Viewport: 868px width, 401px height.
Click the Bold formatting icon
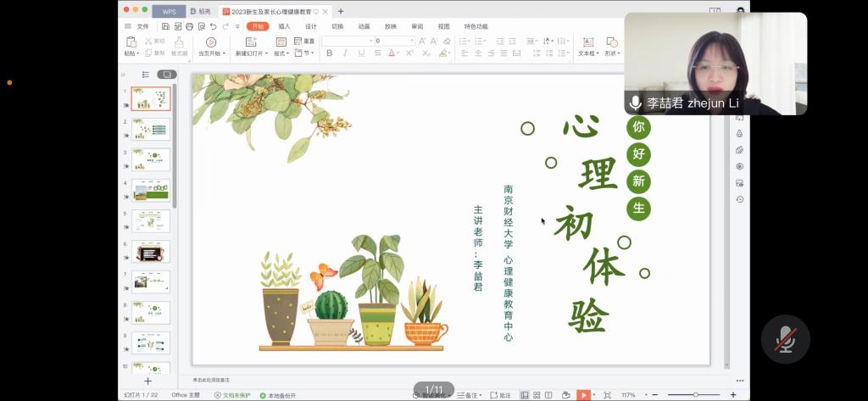328,53
